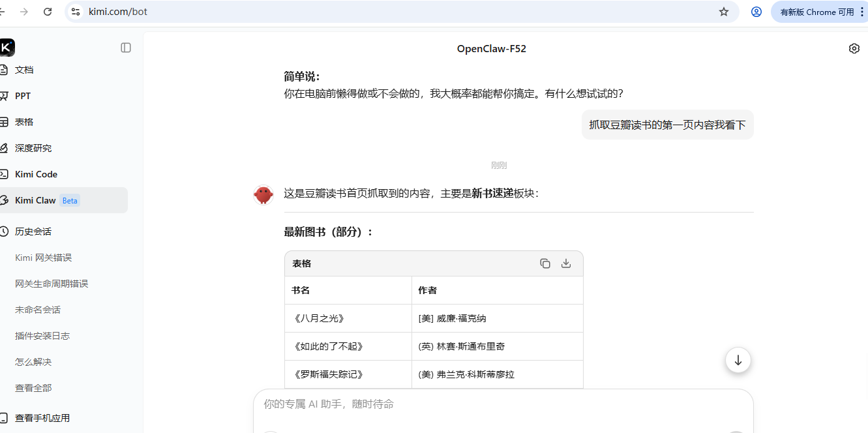Click the 查看手机应用 label

click(42, 418)
